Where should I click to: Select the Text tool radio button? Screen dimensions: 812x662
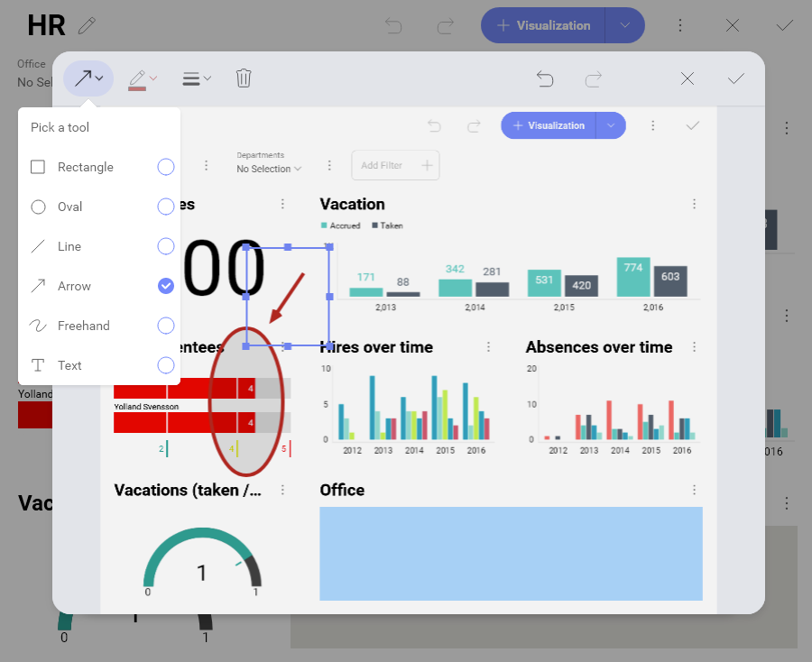pyautogui.click(x=166, y=365)
